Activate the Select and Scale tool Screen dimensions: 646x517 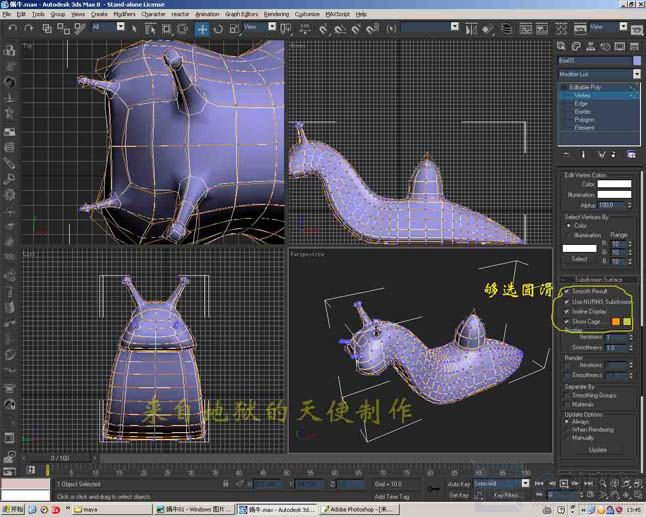[234, 28]
